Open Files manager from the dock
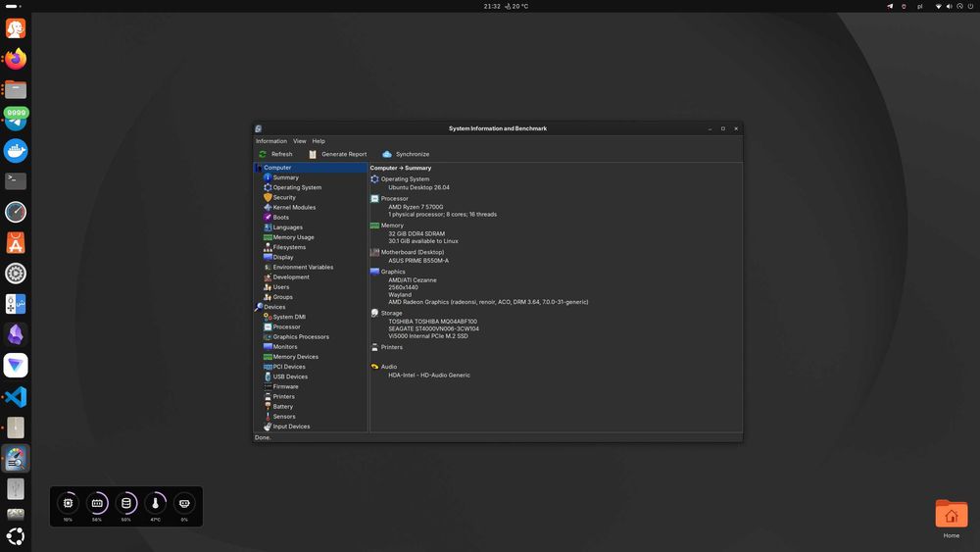Image resolution: width=980 pixels, height=552 pixels. click(16, 89)
